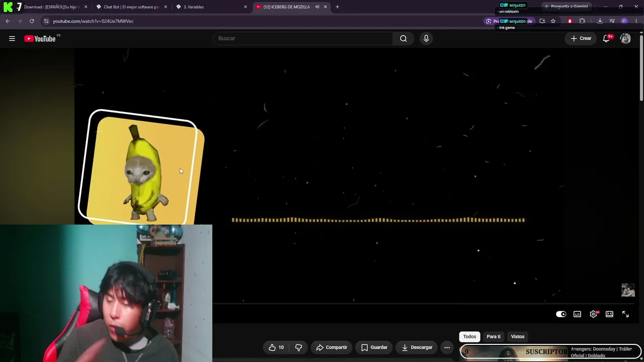Screen dimensions: 644x362
Task: Open more actions for the video
Action: 447,347
